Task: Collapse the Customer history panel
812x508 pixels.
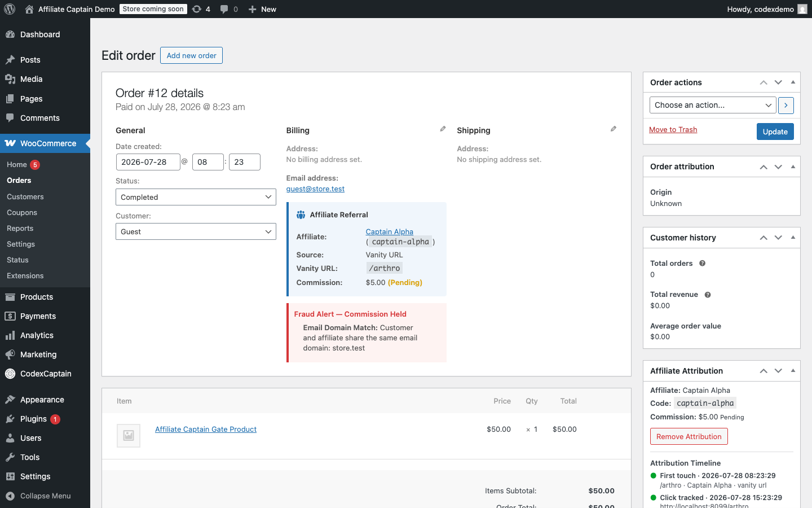Action: coord(793,238)
